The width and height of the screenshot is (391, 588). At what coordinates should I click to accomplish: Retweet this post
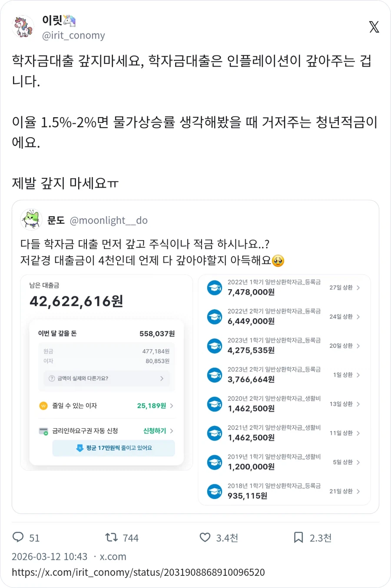pos(112,538)
